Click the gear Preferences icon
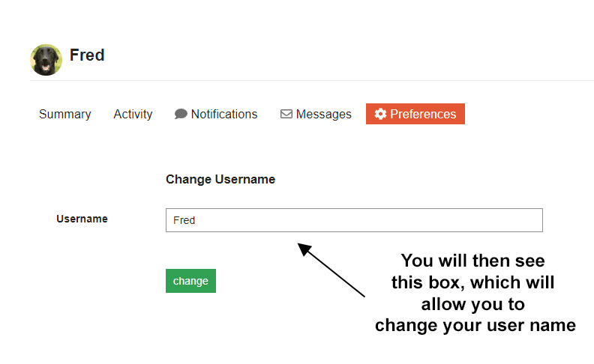The image size is (594, 364). (380, 115)
